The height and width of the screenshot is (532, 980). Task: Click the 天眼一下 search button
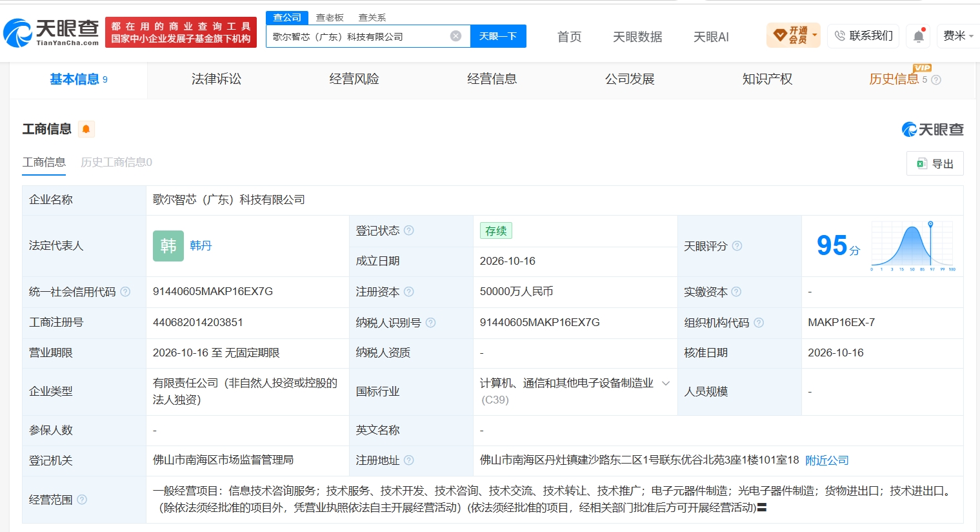tap(498, 36)
